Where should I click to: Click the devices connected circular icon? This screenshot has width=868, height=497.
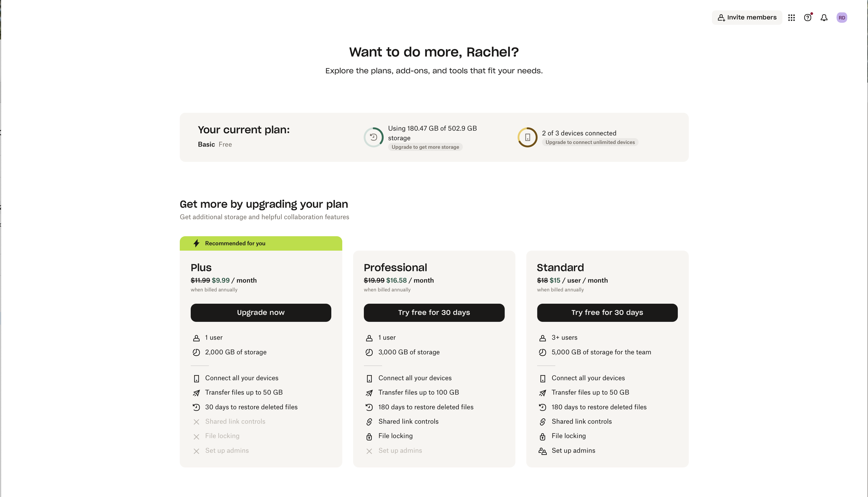point(527,137)
